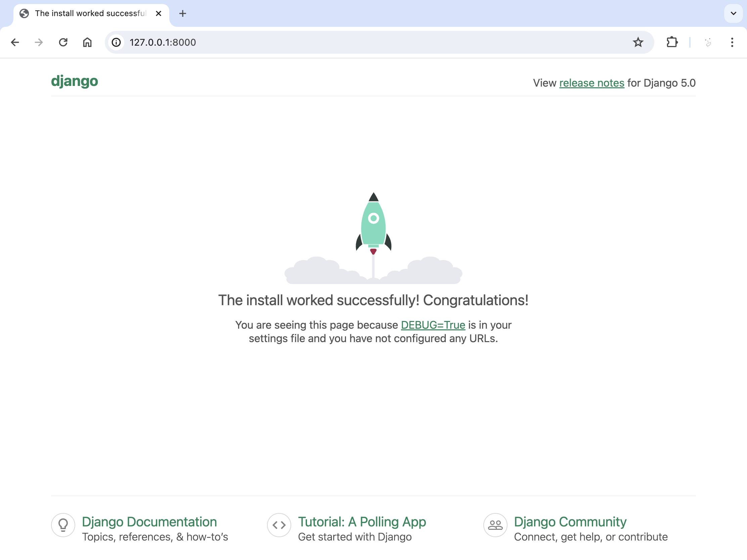Select the 'The install worked successfully' tab

coord(91,13)
